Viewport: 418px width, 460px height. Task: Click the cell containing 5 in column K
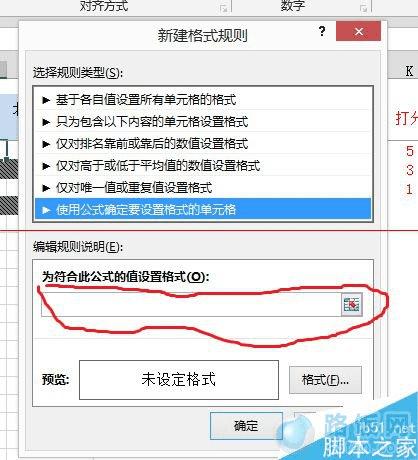point(409,151)
